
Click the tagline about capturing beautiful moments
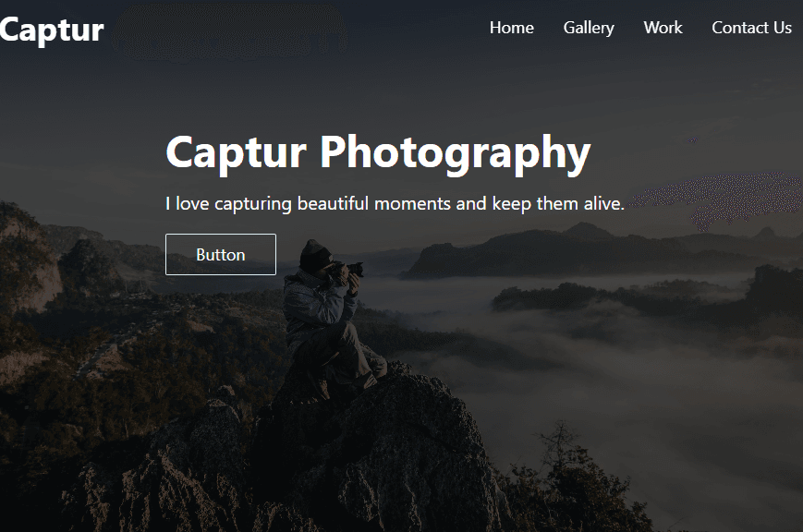click(x=395, y=203)
